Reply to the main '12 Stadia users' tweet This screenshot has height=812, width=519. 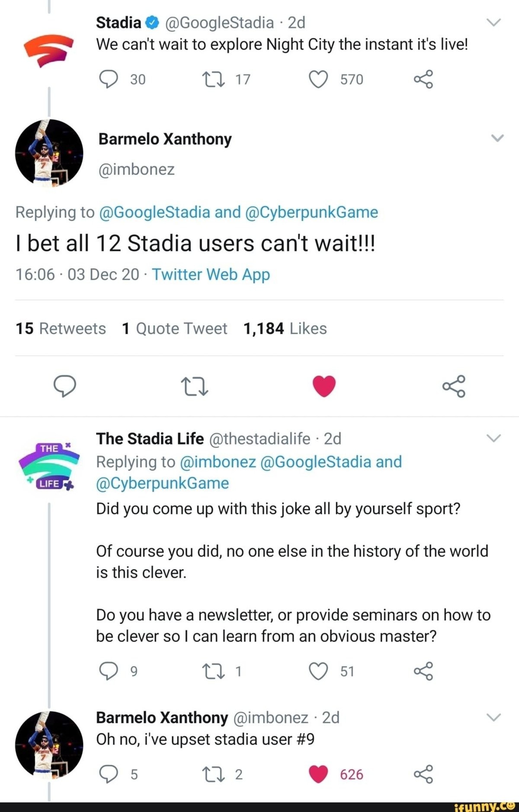65,386
